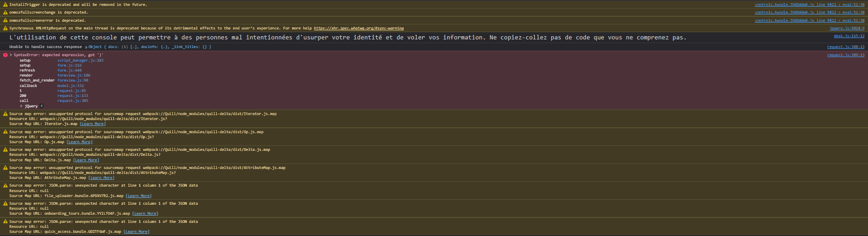Open script_manager.js:183 stack frame source
Screen dimensions: 868x236
tap(80, 60)
